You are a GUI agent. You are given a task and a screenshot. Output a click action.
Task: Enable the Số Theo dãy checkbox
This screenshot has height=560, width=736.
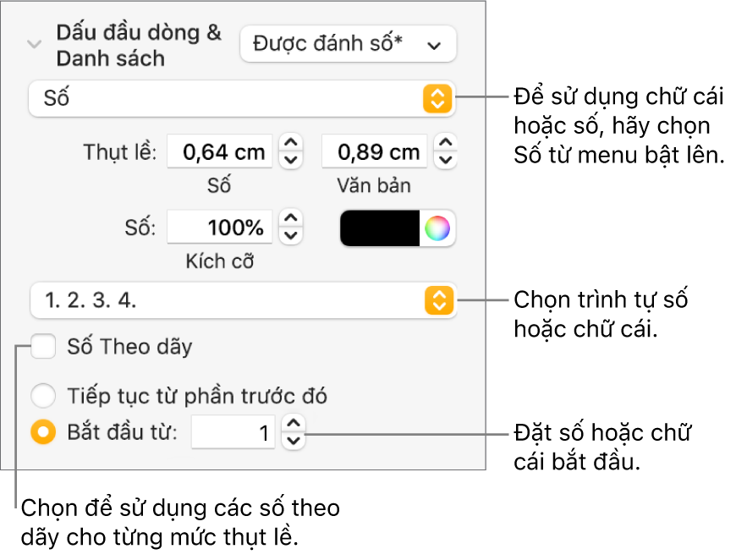[x=43, y=346]
